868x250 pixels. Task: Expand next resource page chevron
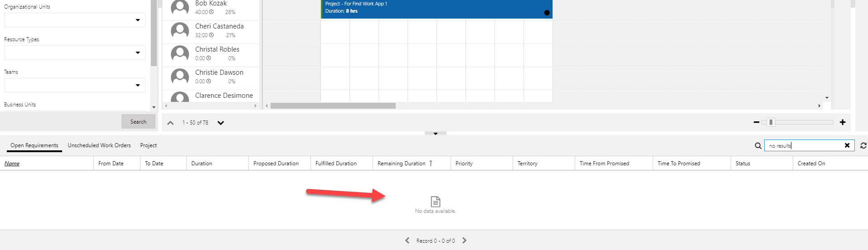[221, 123]
